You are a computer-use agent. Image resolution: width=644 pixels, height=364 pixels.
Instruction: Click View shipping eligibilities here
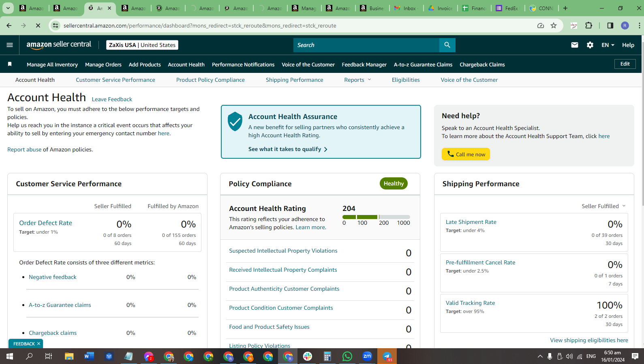(x=589, y=340)
